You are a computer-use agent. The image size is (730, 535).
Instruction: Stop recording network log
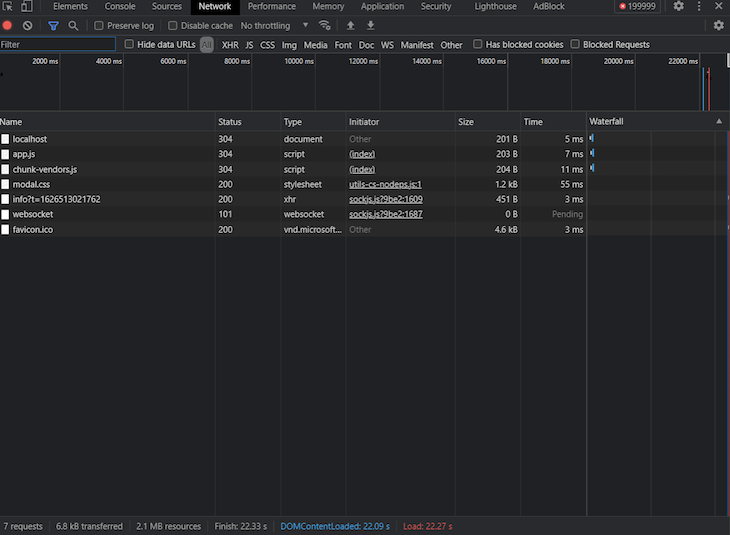pyautogui.click(x=7, y=26)
